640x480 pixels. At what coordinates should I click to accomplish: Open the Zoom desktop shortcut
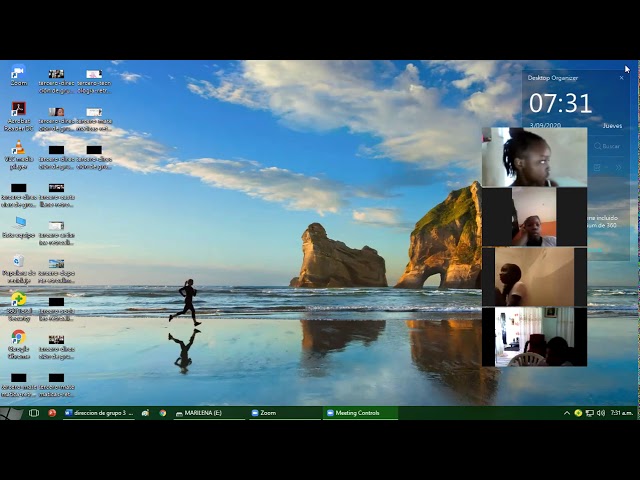(18, 75)
